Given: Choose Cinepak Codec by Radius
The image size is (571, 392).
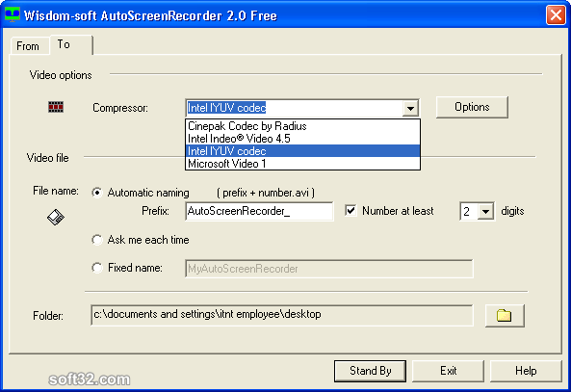Looking at the screenshot, I should click(302, 126).
